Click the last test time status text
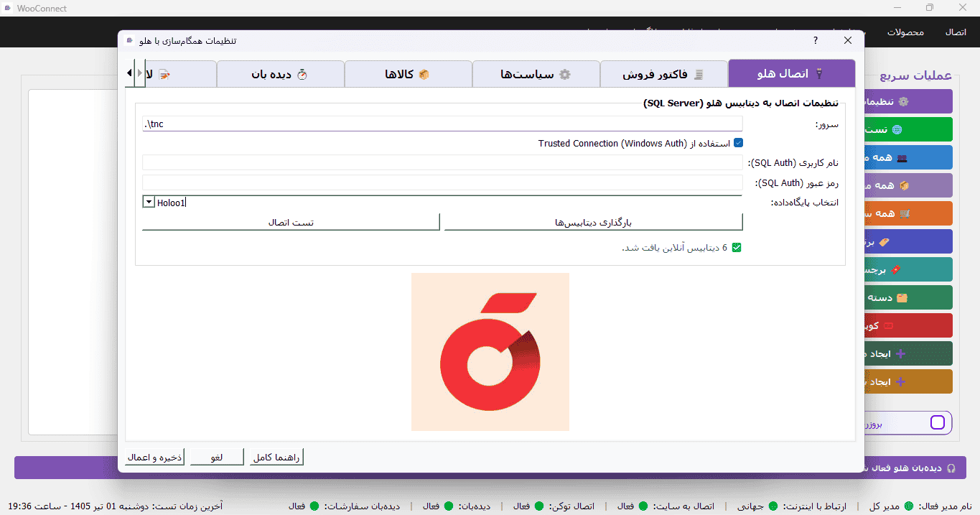This screenshot has height=515, width=980. coord(115,506)
